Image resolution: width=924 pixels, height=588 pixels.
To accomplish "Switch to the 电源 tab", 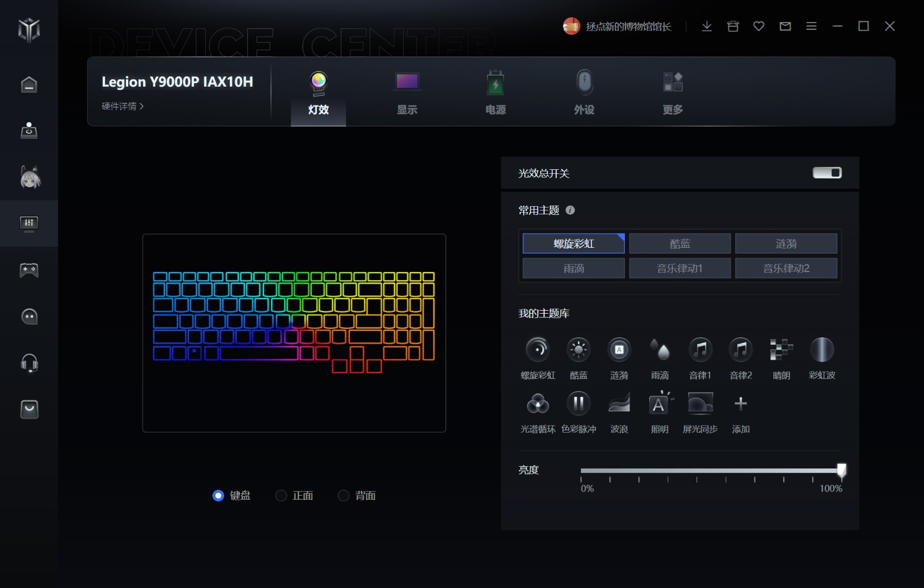I will click(x=495, y=93).
